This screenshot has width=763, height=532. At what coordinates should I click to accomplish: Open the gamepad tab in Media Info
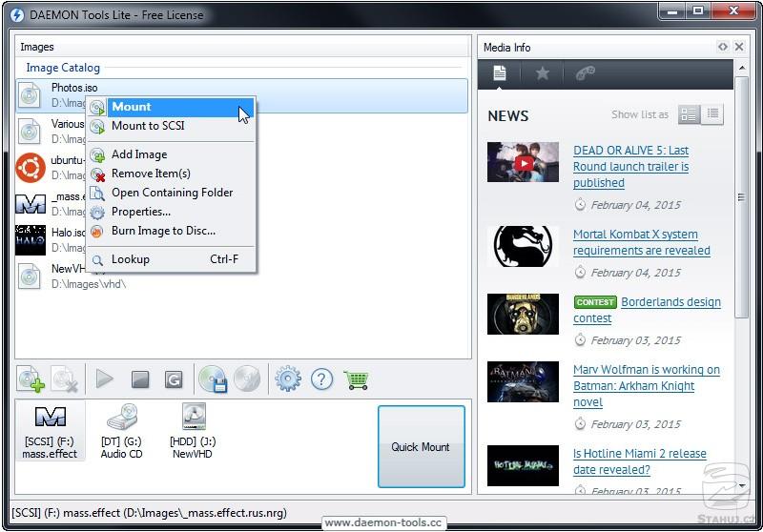click(x=586, y=73)
